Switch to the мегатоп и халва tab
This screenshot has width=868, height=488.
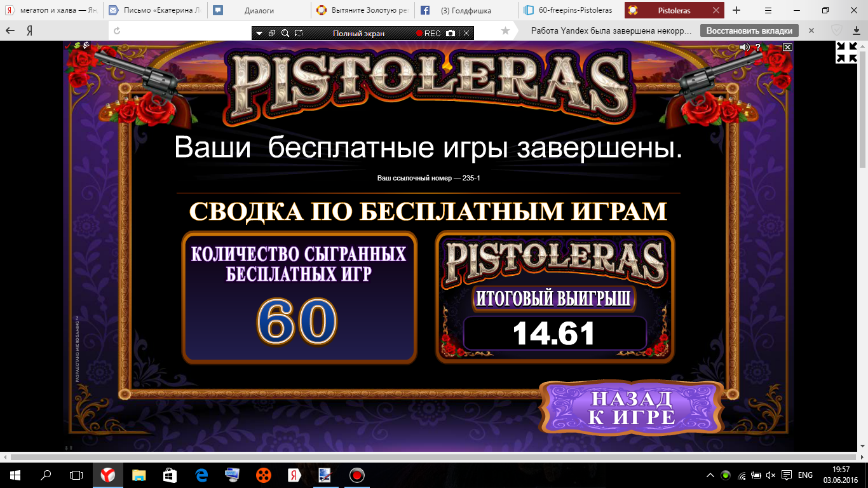(51, 10)
